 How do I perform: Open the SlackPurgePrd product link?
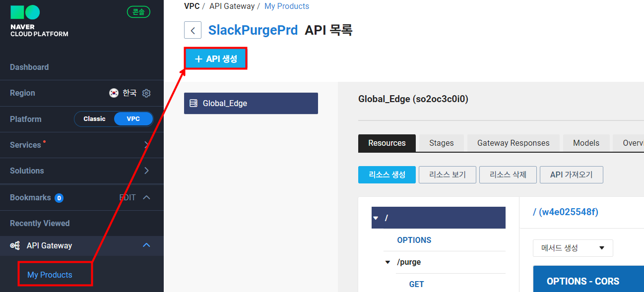coord(253,30)
